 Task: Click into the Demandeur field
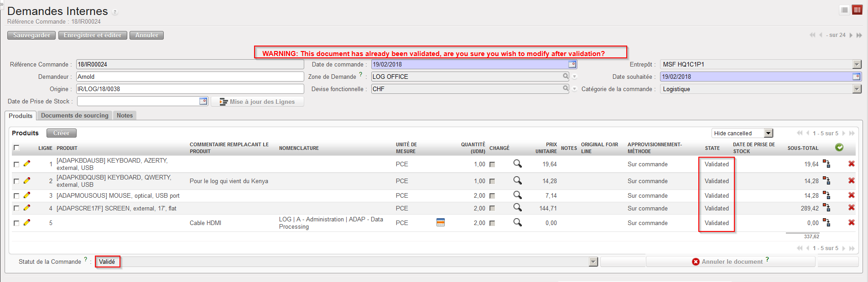190,77
